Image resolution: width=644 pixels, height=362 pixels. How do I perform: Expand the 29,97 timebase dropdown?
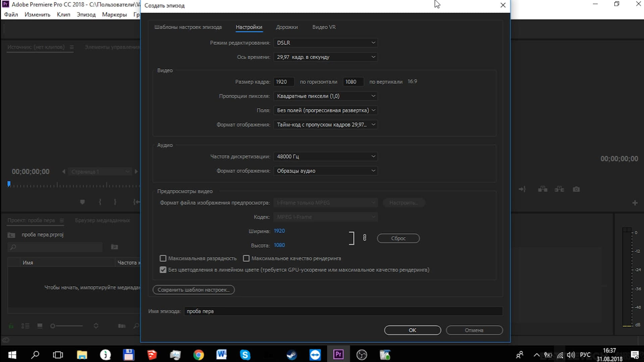[325, 57]
